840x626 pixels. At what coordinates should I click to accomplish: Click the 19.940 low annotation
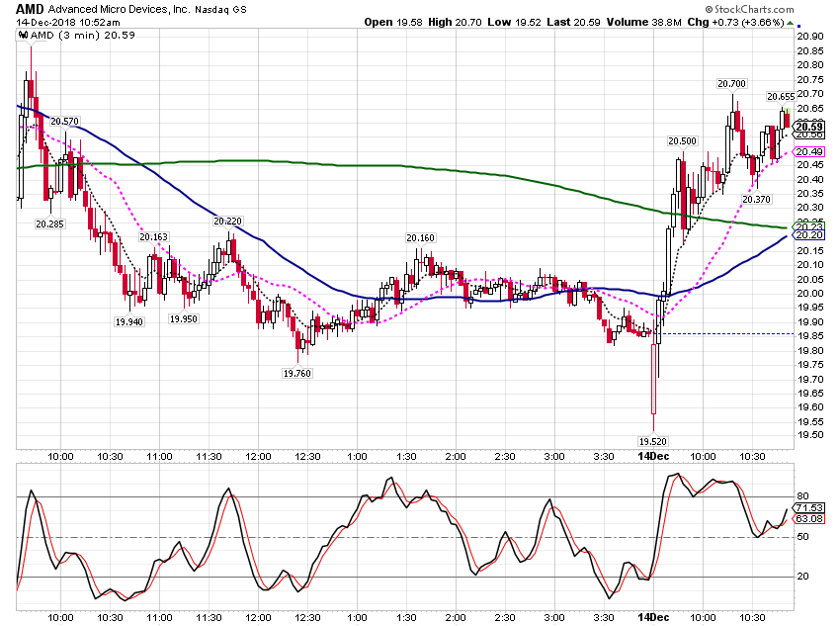(x=129, y=322)
